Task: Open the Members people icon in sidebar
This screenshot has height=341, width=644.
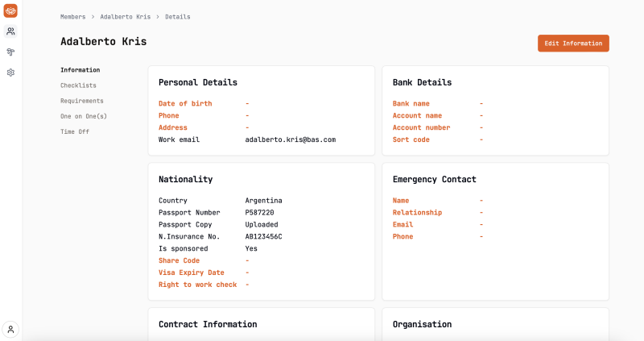Action: (10, 31)
